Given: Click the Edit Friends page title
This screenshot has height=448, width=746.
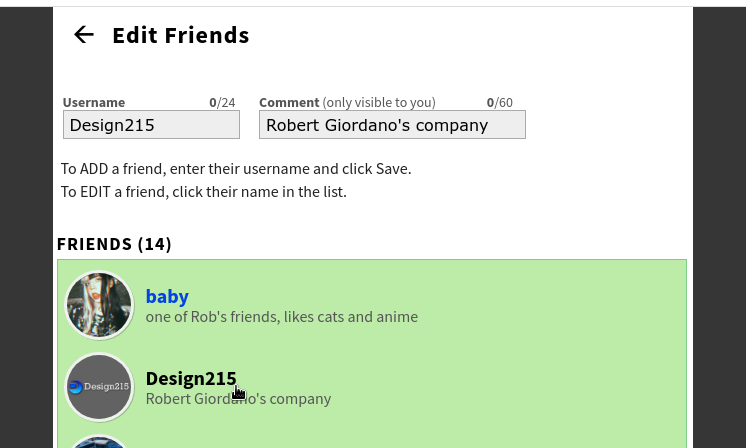Looking at the screenshot, I should 180,35.
